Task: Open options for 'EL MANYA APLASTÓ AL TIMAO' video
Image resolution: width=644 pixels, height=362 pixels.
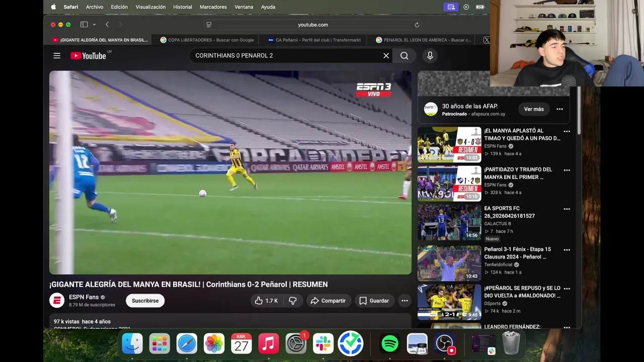Action: pos(567,131)
